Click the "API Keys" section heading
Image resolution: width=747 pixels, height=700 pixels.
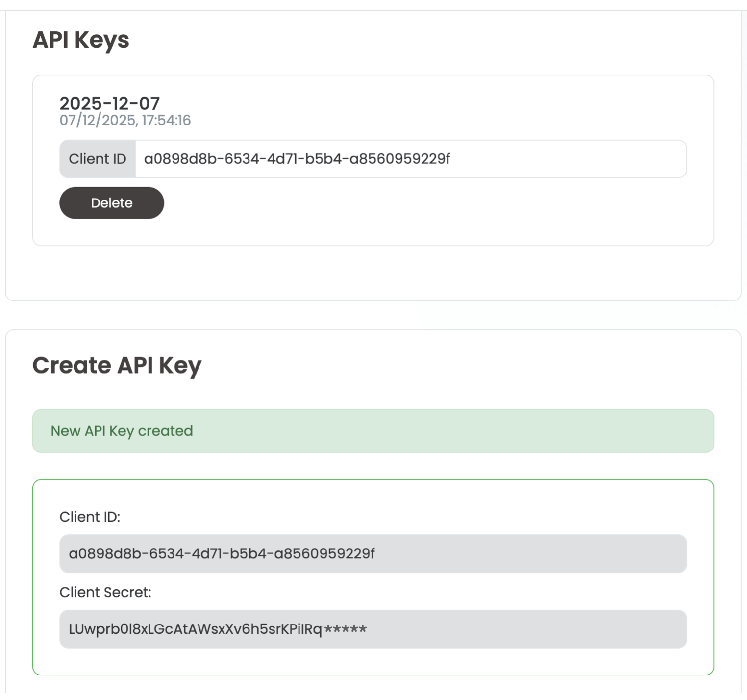click(x=81, y=40)
